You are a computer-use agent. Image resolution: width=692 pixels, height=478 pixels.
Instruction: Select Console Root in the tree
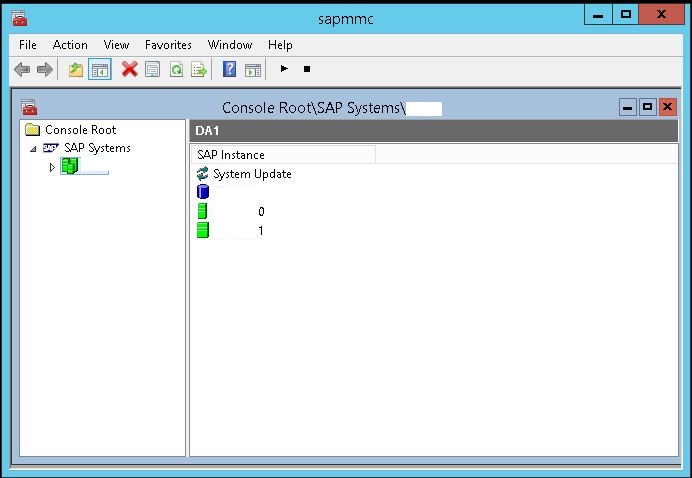[x=81, y=130]
